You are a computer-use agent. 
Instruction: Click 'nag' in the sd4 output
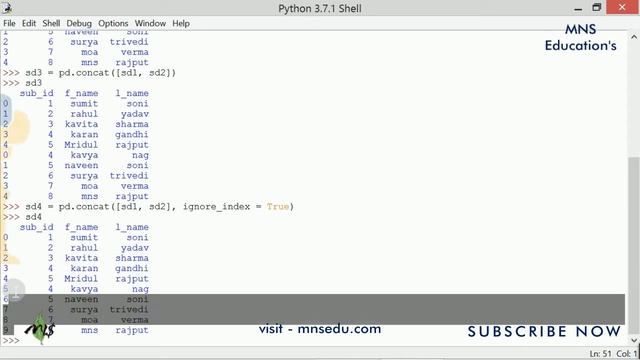[140, 289]
